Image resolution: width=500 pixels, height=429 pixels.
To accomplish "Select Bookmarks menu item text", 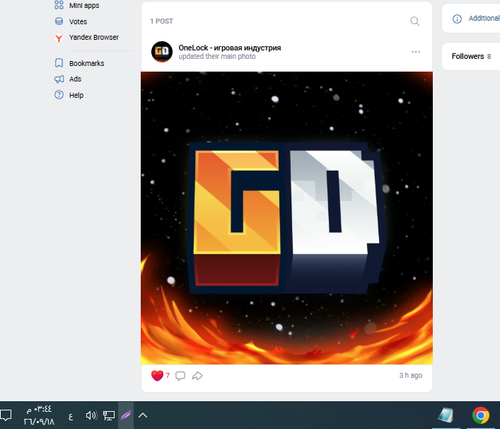I will click(87, 63).
